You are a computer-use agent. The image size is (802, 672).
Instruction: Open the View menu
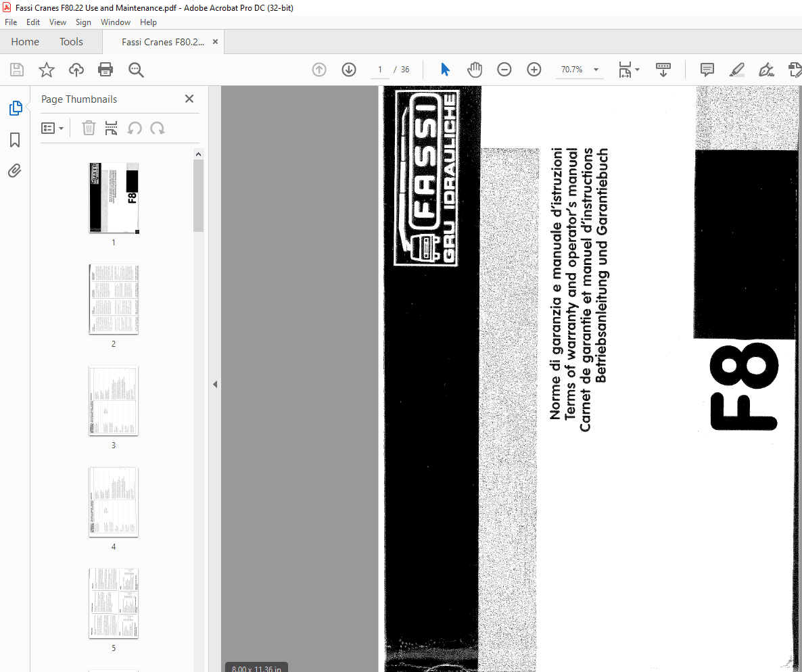coord(57,22)
